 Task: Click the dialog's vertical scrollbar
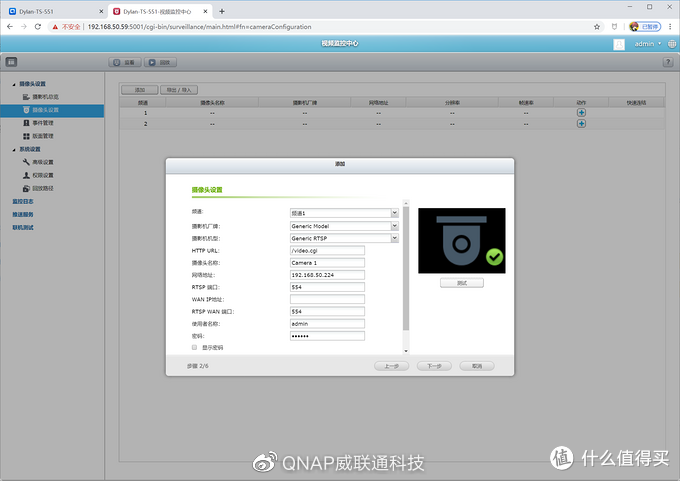tap(406, 270)
